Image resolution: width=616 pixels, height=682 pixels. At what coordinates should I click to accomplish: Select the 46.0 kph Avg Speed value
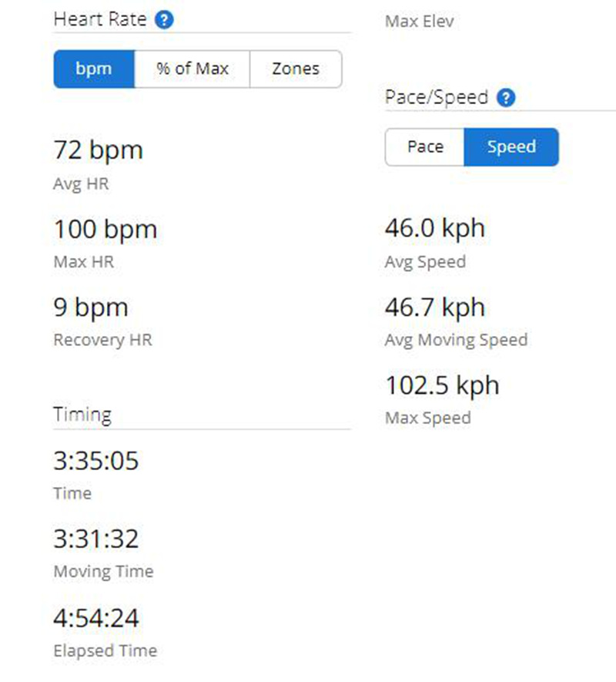[435, 229]
